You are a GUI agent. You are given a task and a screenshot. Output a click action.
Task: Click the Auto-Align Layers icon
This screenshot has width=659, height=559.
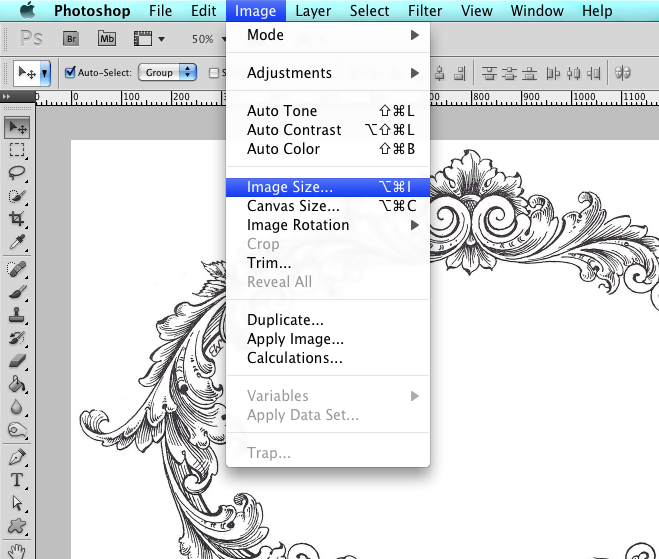point(623,73)
